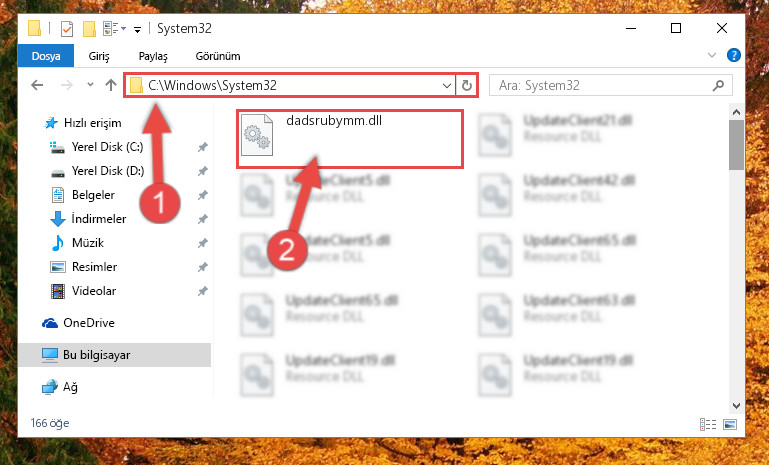Click the New folder quick access icon
This screenshot has width=769, height=465.
[89, 29]
